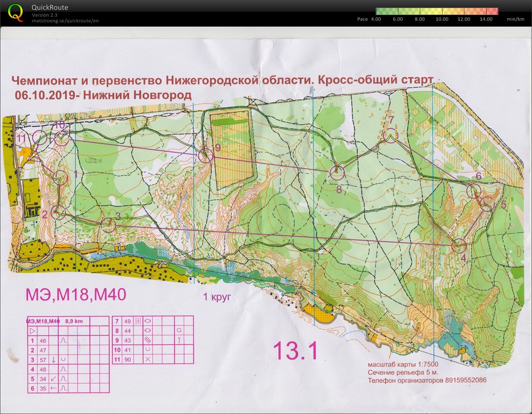
Task: Click the large 13.1 bib number text
Action: [295, 350]
